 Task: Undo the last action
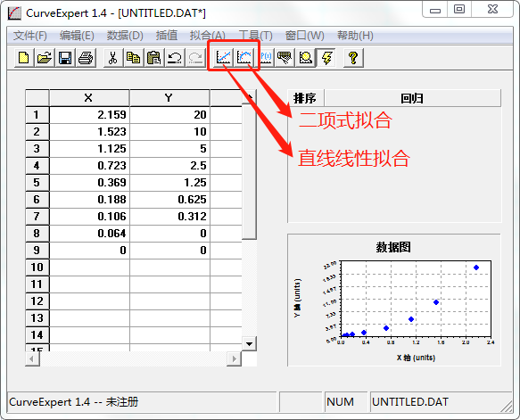175,58
